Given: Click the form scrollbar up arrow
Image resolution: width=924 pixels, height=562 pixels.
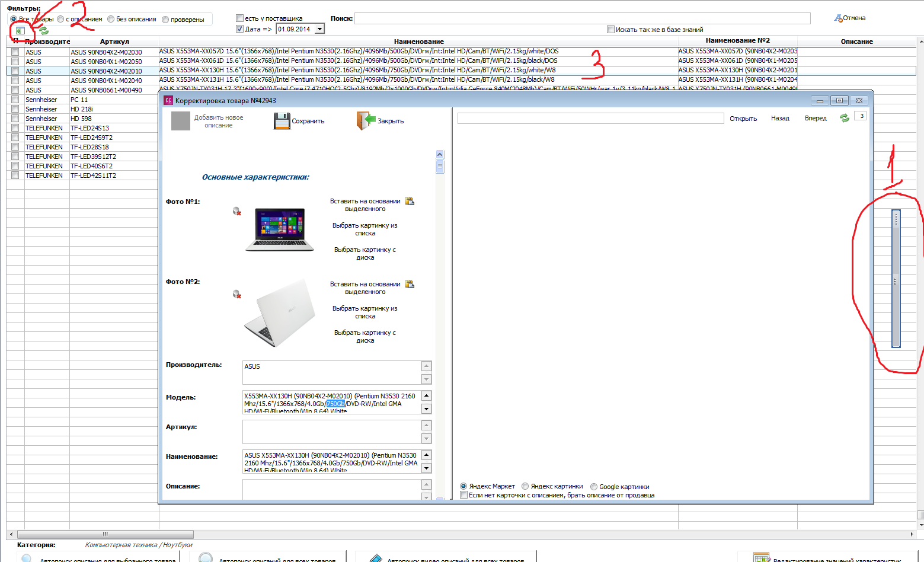Looking at the screenshot, I should [x=440, y=154].
